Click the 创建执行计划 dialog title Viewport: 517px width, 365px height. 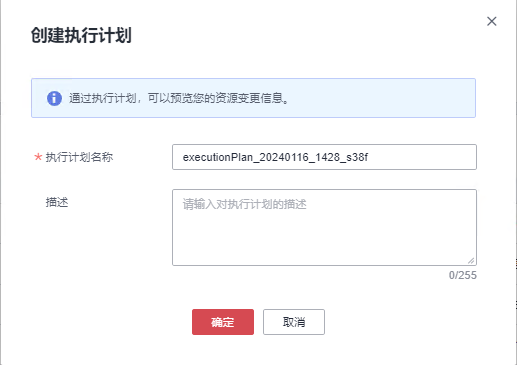[81, 35]
